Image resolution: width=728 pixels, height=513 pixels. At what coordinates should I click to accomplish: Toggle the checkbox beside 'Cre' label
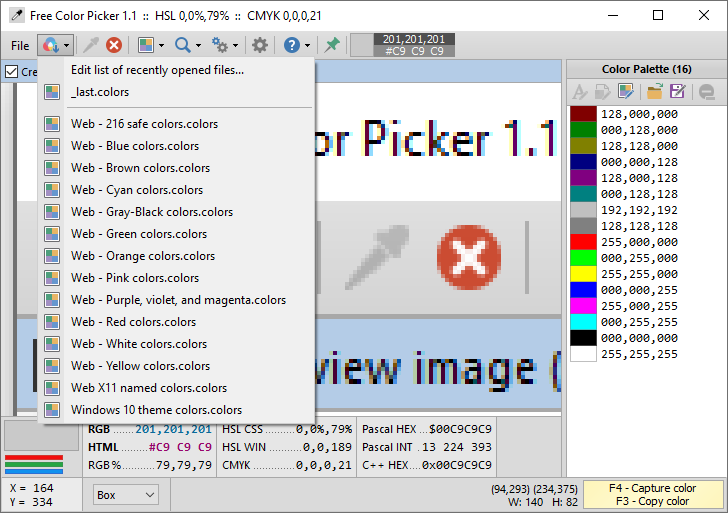click(x=12, y=72)
